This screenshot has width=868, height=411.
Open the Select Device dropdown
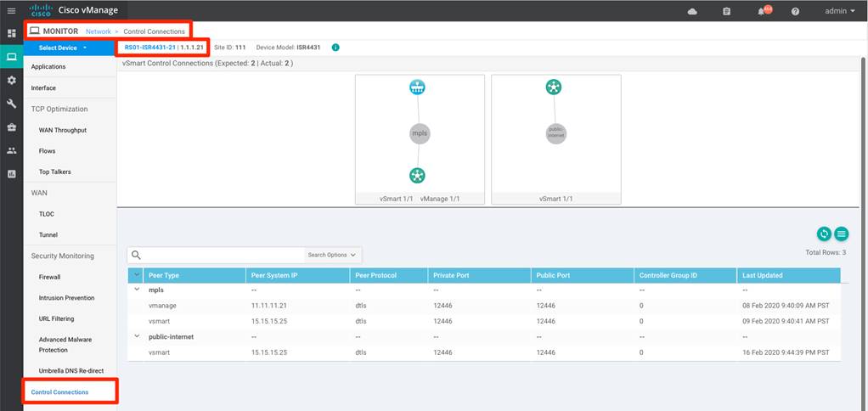click(69, 48)
